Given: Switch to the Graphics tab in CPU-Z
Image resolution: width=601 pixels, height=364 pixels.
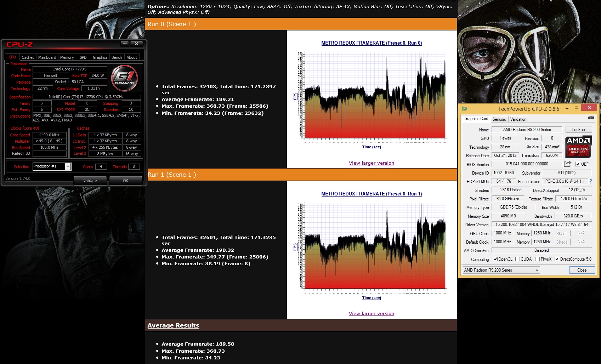Looking at the screenshot, I should pyautogui.click(x=100, y=57).
